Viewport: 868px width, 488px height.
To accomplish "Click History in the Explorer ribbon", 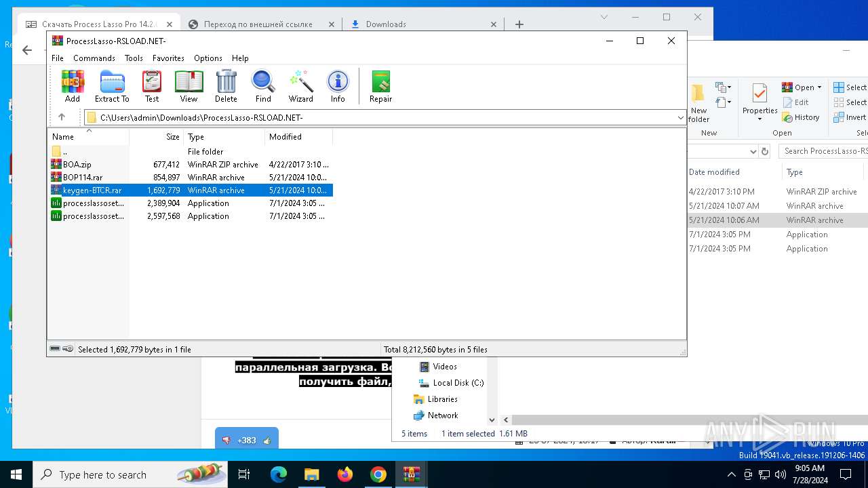I will point(801,117).
